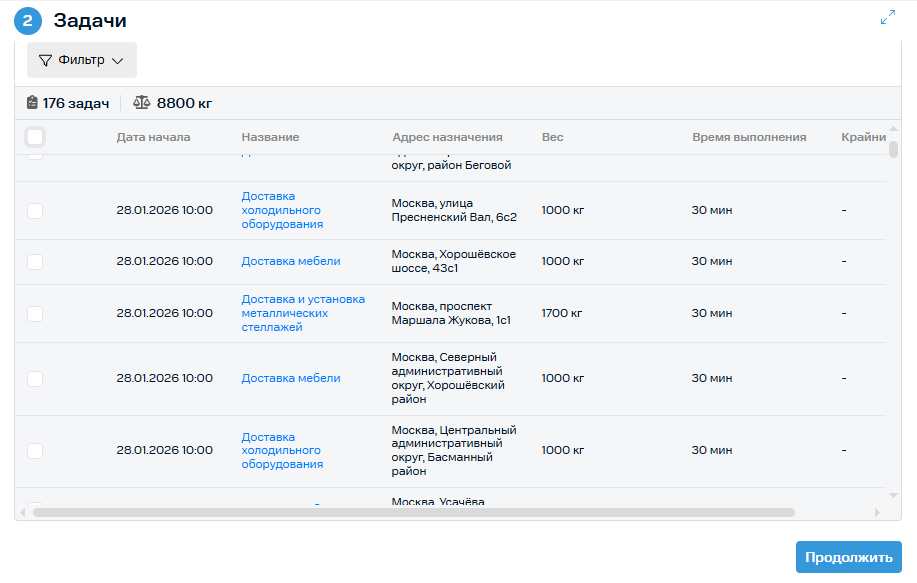917x583 pixels.
Task: Open Доставка и установка металлических стеллажей link
Action: pyautogui.click(x=302, y=313)
